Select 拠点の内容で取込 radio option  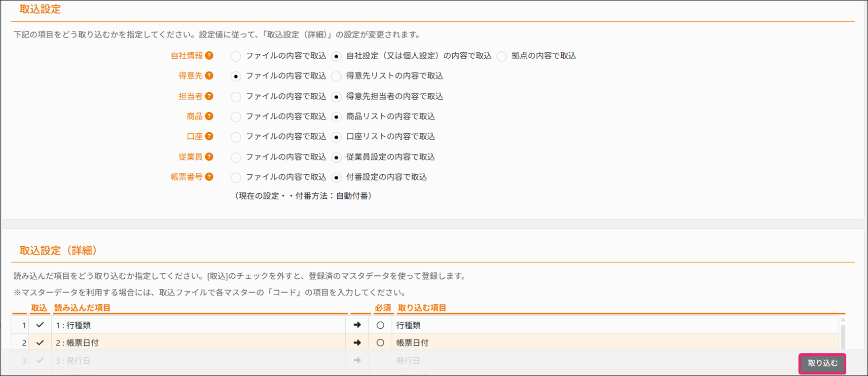[x=502, y=56]
